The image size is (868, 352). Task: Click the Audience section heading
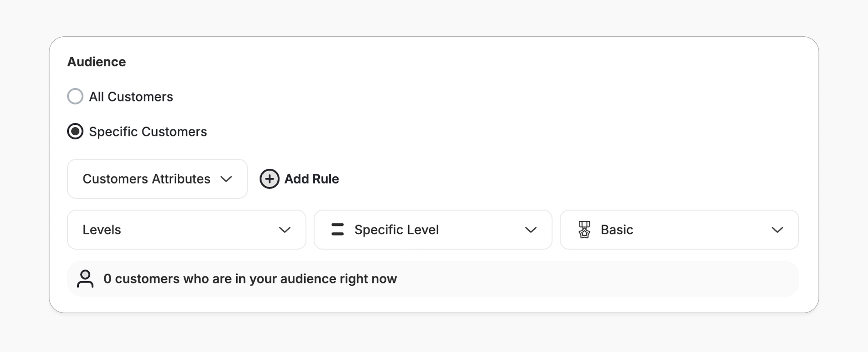(97, 62)
